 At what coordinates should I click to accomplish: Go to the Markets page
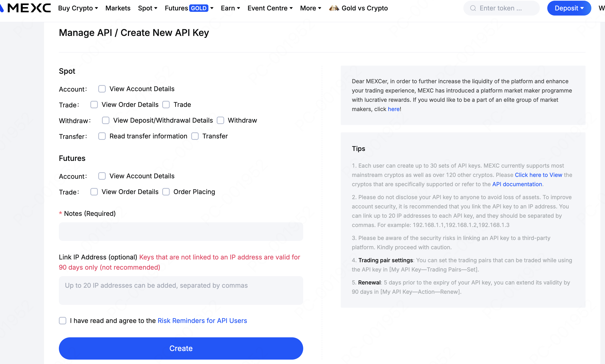(x=118, y=8)
